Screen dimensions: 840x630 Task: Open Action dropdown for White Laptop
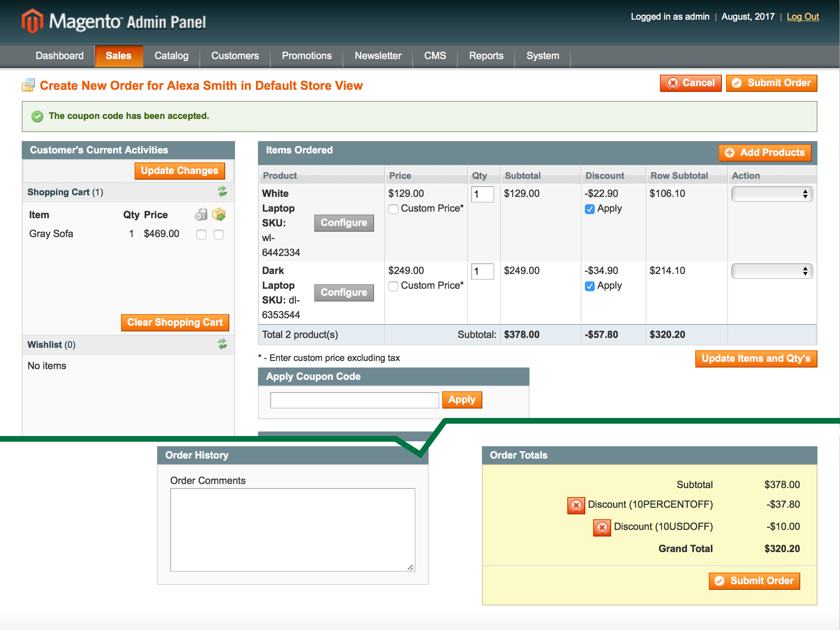coord(772,194)
